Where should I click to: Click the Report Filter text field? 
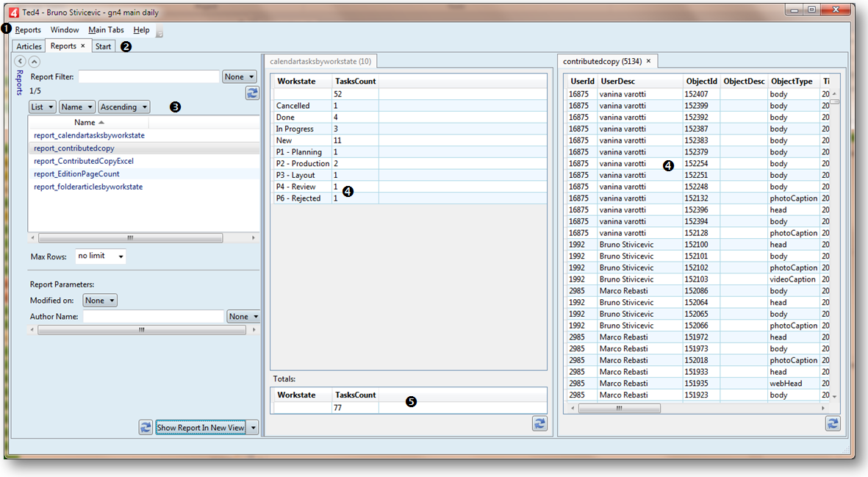click(149, 77)
